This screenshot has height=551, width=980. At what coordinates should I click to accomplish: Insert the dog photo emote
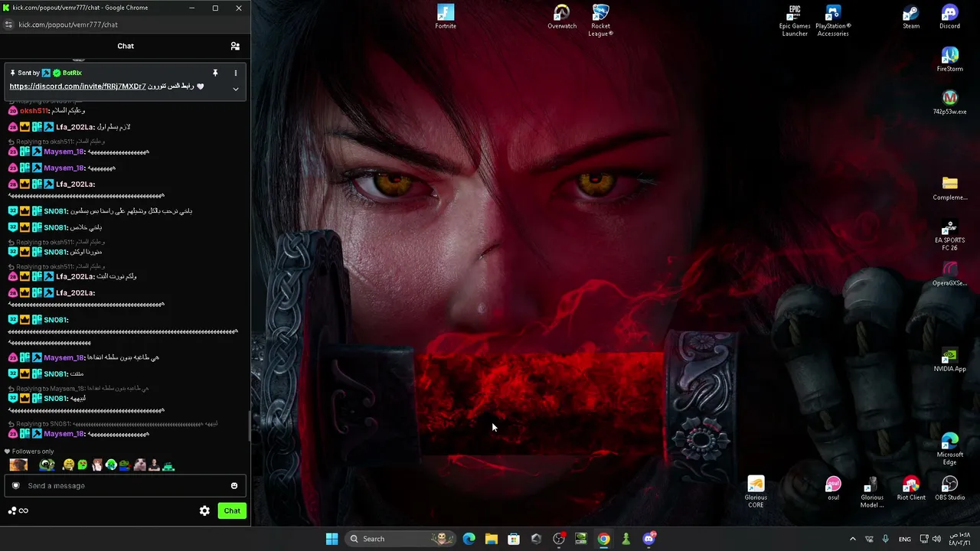[18, 465]
